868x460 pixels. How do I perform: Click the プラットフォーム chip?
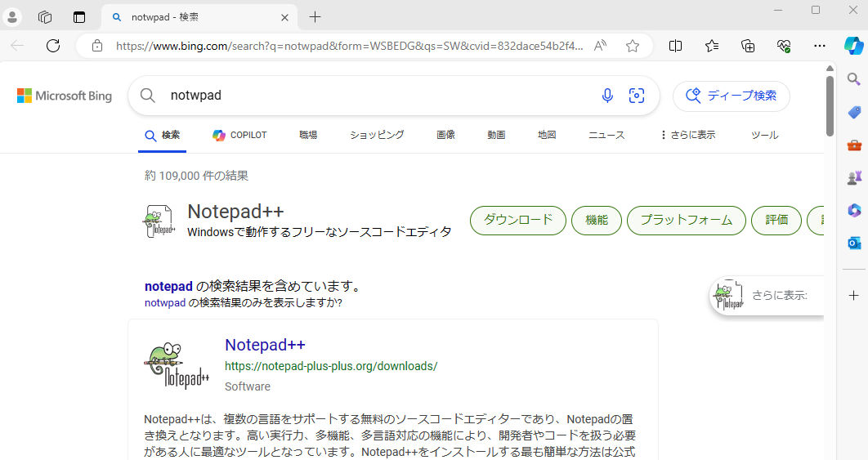tap(687, 221)
